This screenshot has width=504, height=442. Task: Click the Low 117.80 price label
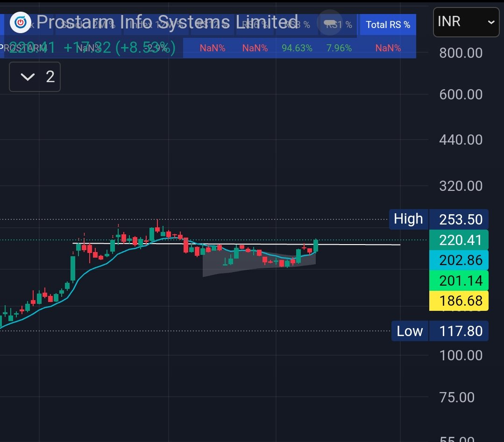439,331
